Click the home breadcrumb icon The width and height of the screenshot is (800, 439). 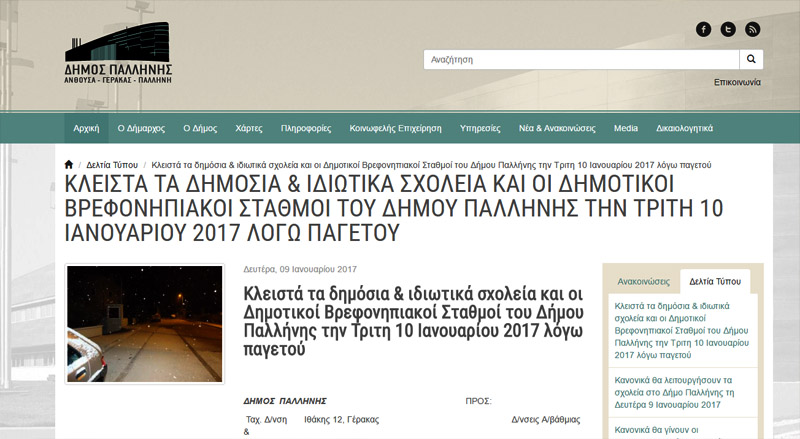coord(69,164)
